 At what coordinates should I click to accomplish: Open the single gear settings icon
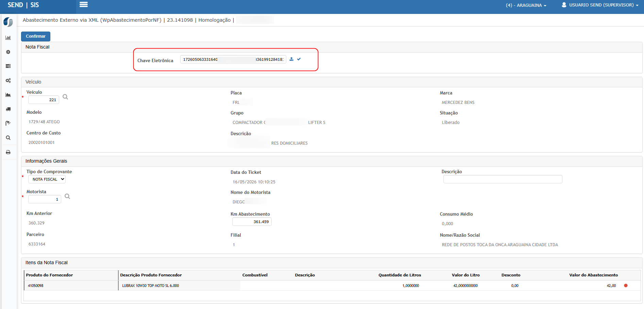pyautogui.click(x=8, y=52)
